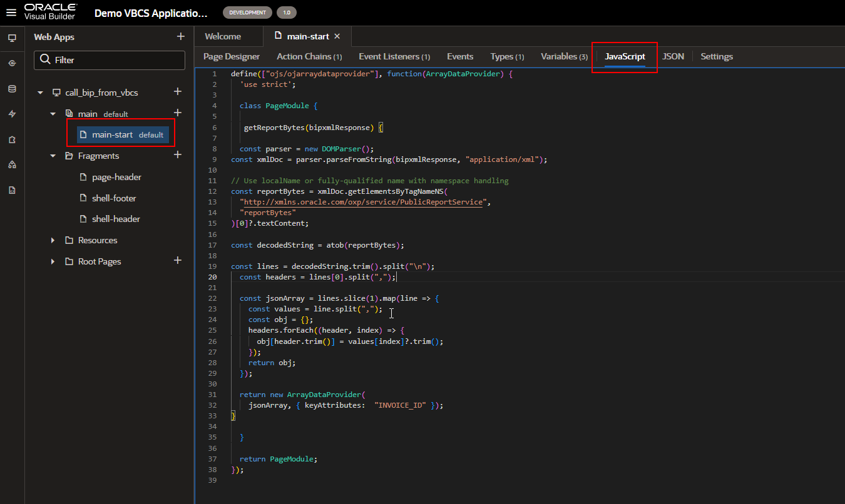
Task: Click the DEVELOPMENT status badge
Action: pos(248,13)
